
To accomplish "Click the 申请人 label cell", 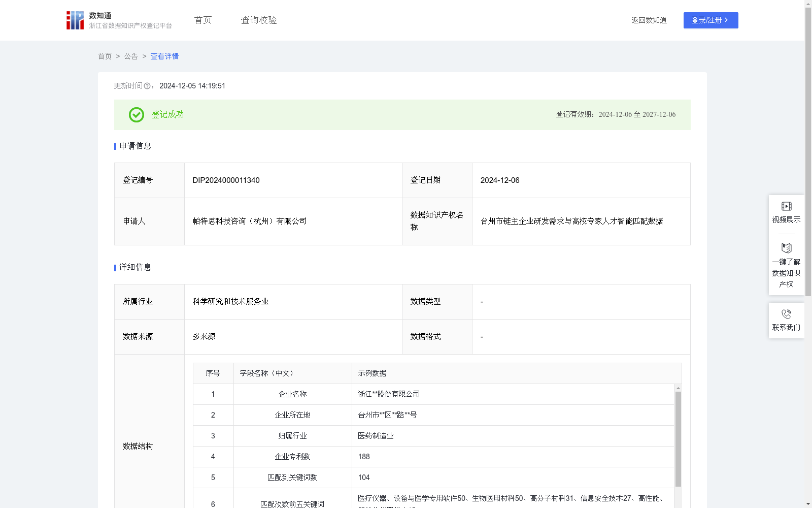I will pos(149,221).
